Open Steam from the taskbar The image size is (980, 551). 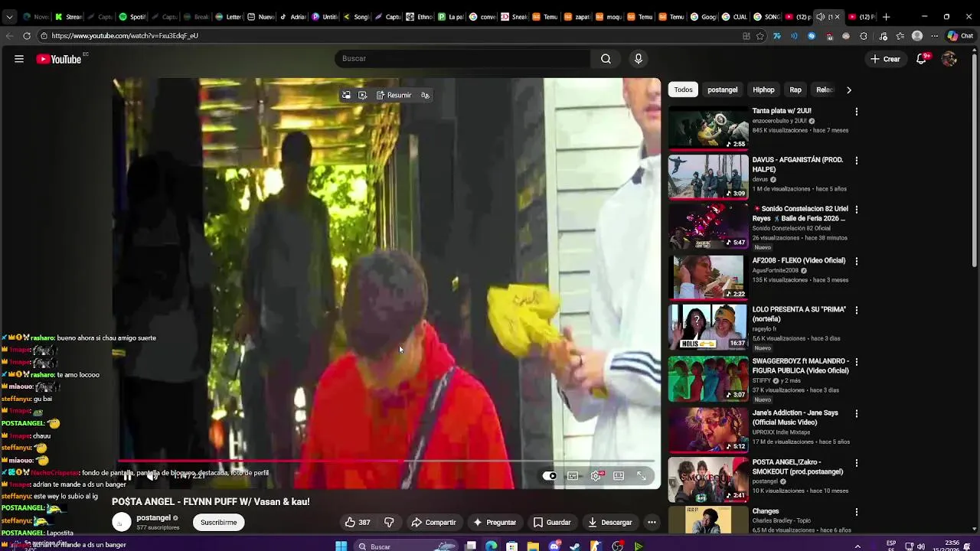tap(575, 546)
